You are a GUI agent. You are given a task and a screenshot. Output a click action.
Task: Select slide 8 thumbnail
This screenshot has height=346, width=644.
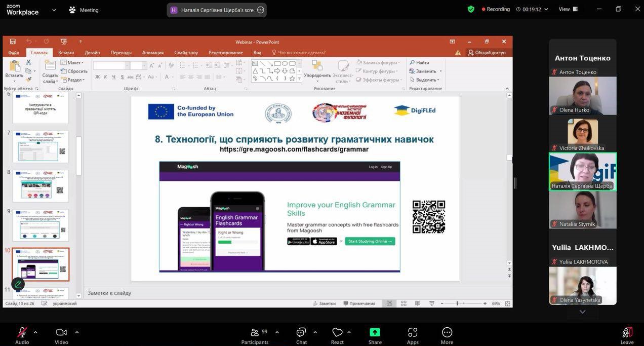click(41, 186)
